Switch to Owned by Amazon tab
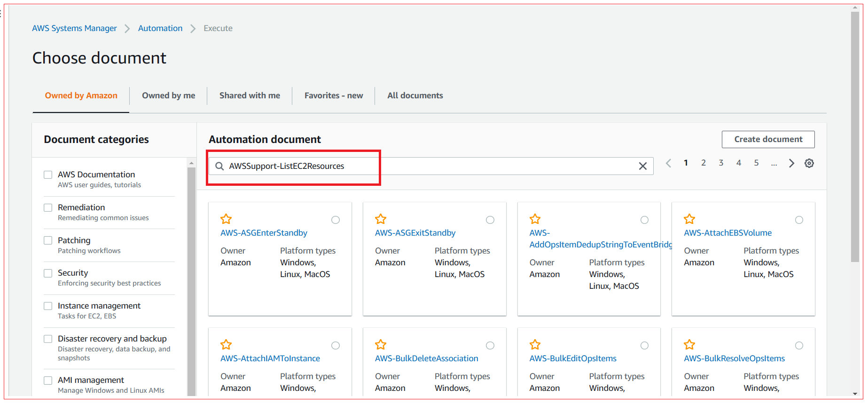The image size is (868, 405). (81, 95)
